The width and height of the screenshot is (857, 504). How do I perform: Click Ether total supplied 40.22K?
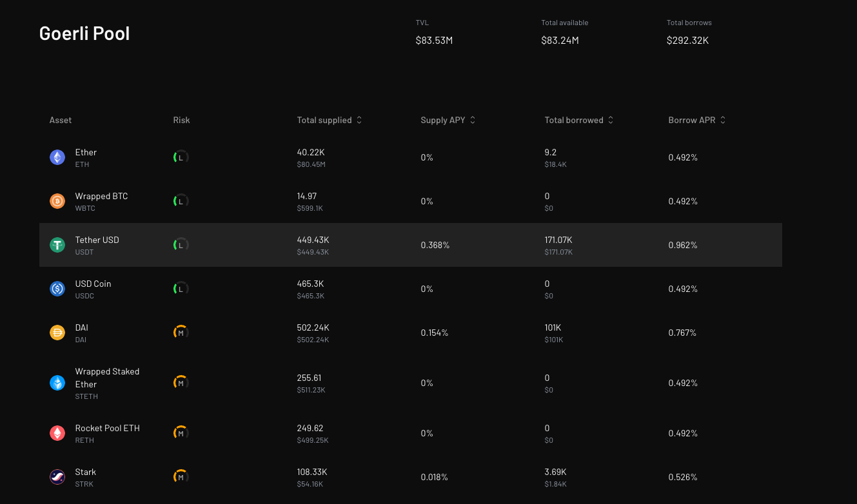(x=311, y=152)
